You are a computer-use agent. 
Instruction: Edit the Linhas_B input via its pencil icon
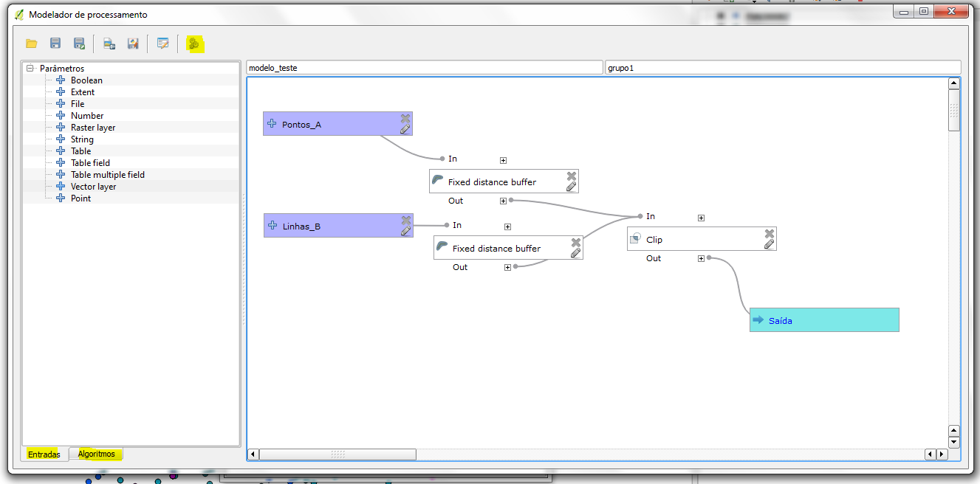(x=405, y=231)
